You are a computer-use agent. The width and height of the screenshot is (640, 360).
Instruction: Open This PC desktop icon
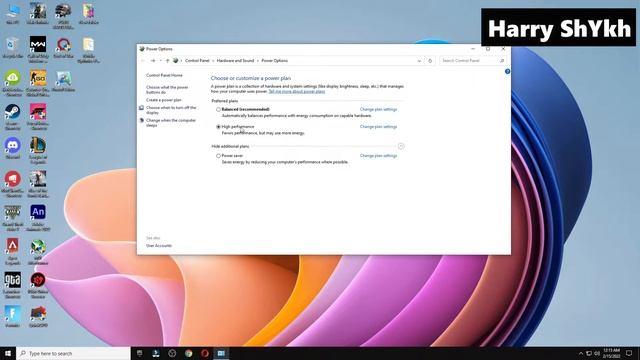[13, 14]
